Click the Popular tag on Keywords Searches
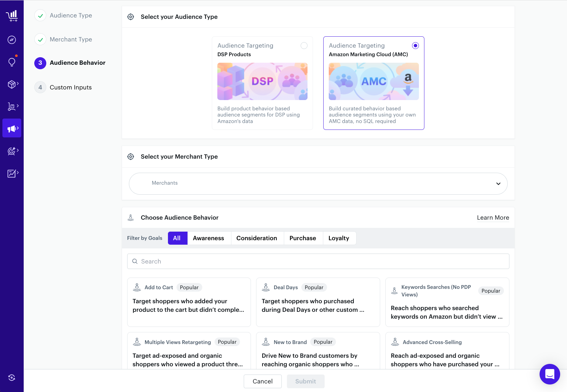Viewport: 567px width, 392px height. tap(491, 291)
